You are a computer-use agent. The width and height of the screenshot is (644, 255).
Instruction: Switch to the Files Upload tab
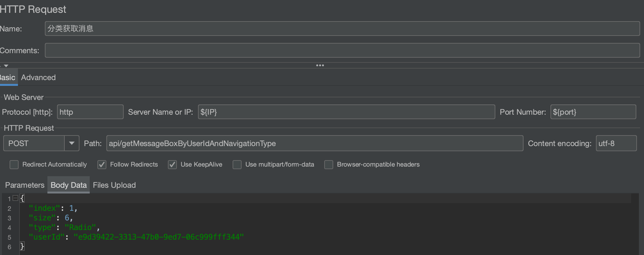coord(114,185)
